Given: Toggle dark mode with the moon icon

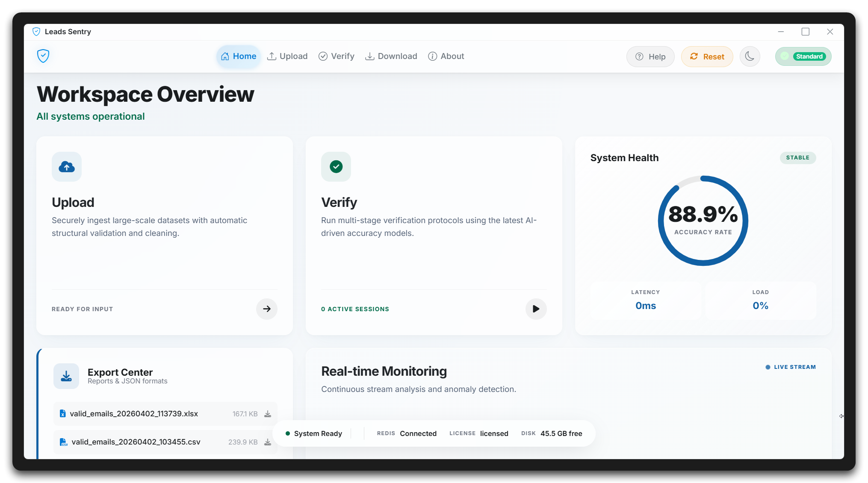Looking at the screenshot, I should [x=750, y=56].
